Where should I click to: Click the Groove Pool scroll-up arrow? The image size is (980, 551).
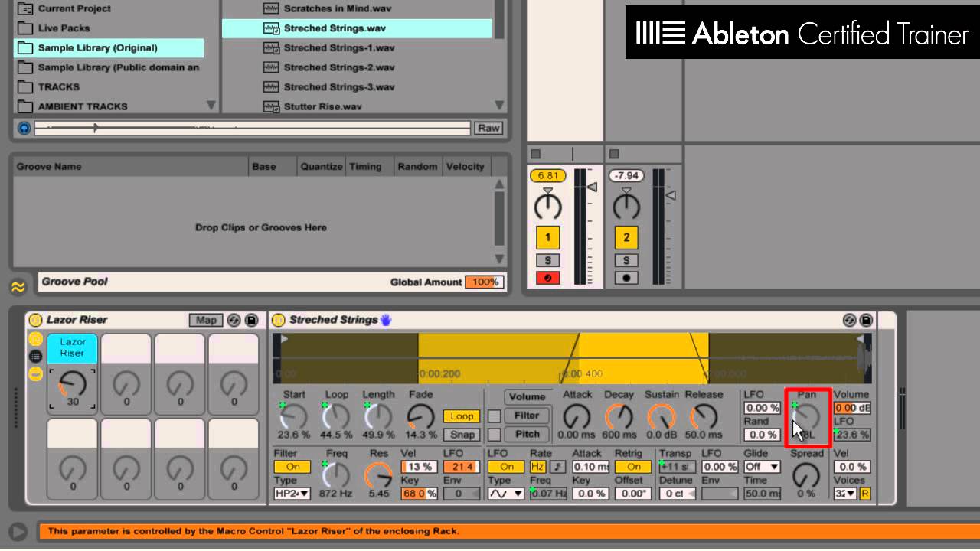pos(499,184)
